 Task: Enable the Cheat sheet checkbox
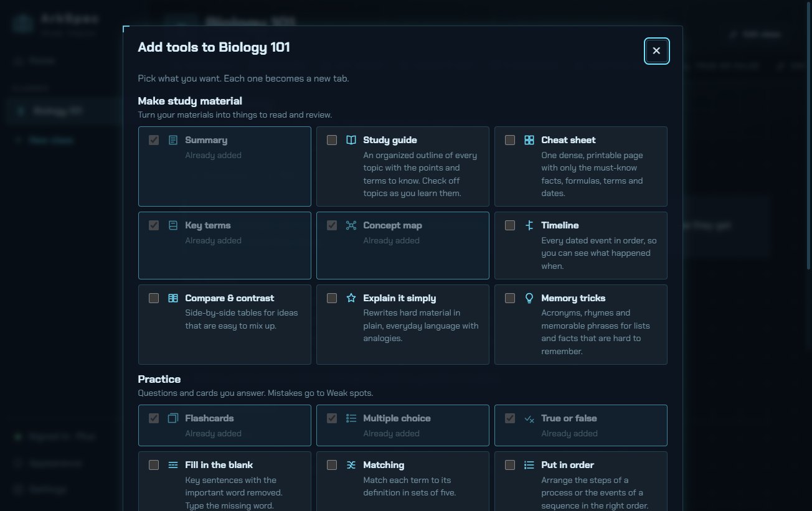click(510, 140)
